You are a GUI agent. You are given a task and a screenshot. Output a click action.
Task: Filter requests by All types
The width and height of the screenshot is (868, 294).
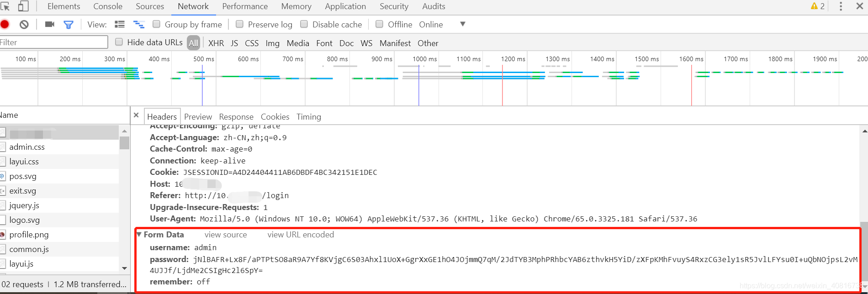coord(194,43)
